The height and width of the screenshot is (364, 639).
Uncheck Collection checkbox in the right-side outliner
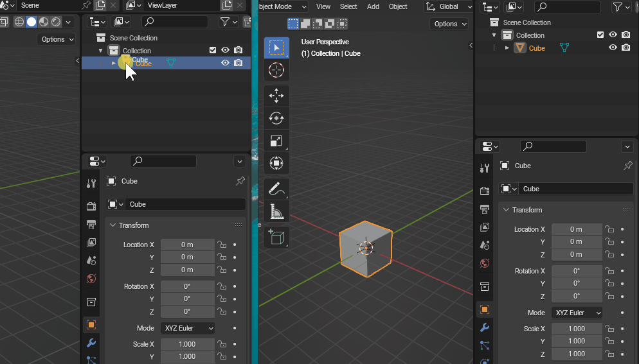600,35
